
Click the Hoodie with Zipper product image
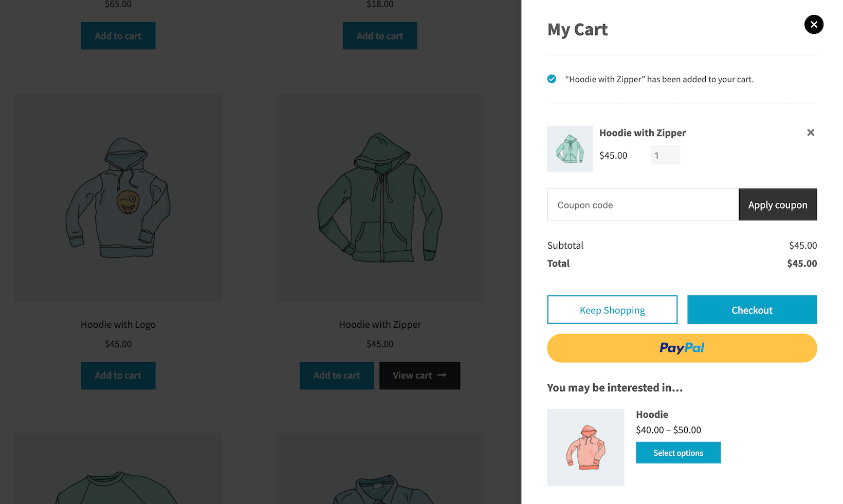[380, 197]
